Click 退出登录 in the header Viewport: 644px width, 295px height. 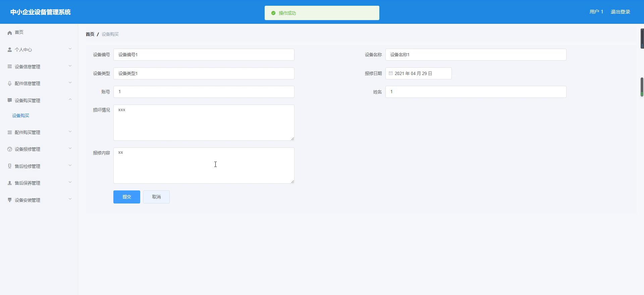(620, 12)
